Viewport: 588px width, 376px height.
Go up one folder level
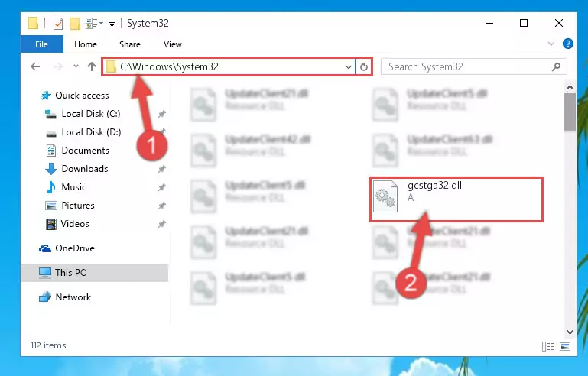92,66
